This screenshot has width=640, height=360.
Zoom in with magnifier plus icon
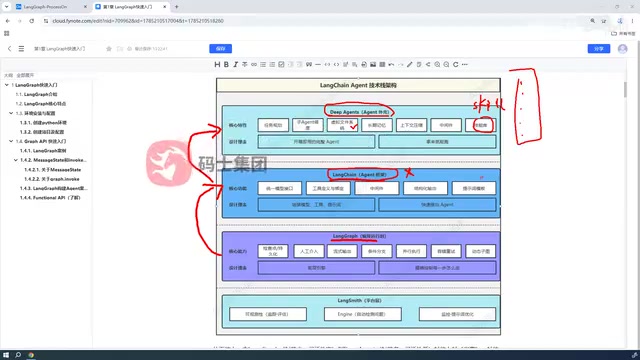click(x=437, y=64)
